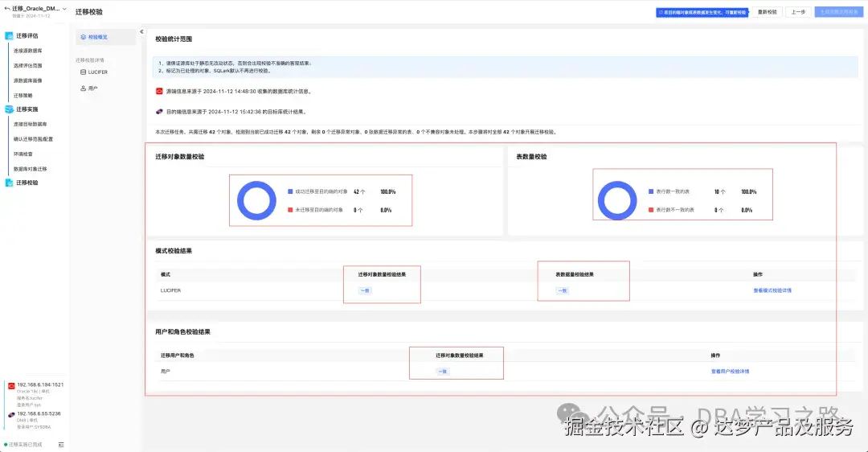Select the 校验概览 tab in secondary panel

[105, 37]
